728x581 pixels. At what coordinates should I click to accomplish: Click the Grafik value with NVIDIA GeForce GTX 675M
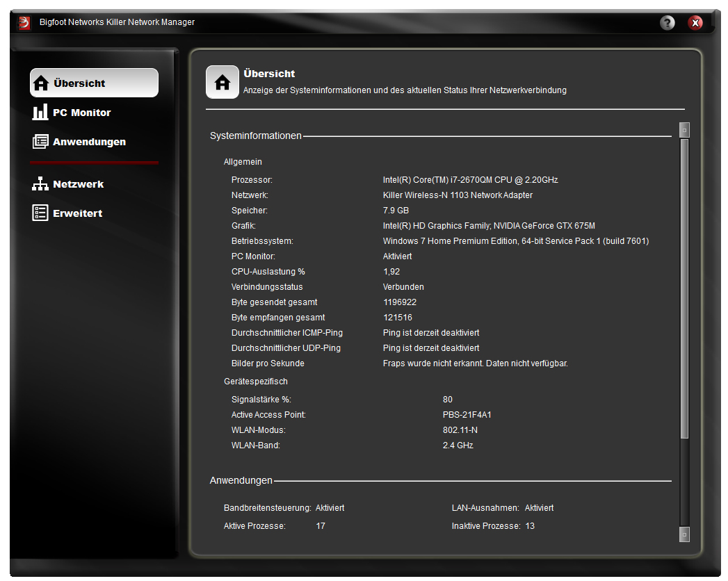(489, 226)
